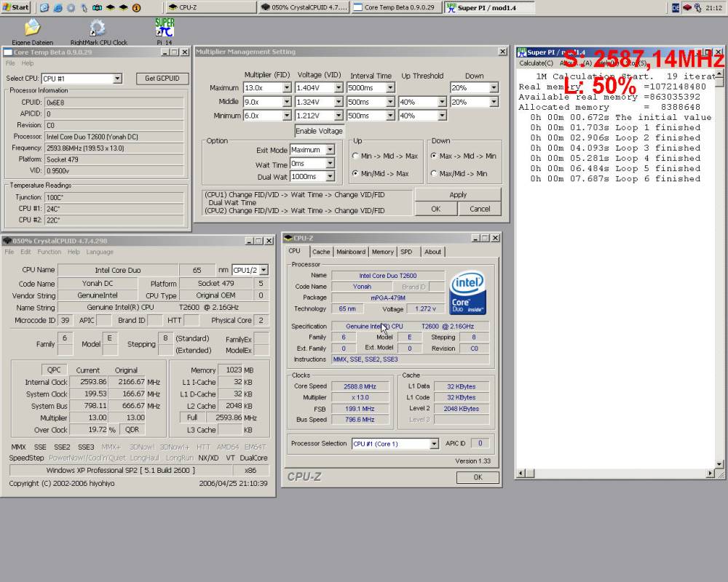Toggle the Enable Voltage button
This screenshot has height=582, width=728.
(x=320, y=131)
